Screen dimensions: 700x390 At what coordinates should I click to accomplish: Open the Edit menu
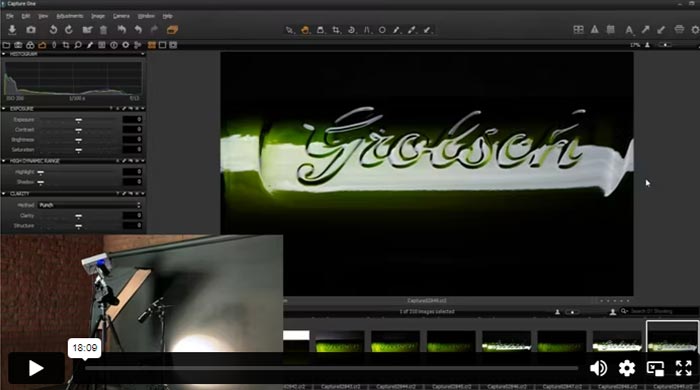click(26, 16)
